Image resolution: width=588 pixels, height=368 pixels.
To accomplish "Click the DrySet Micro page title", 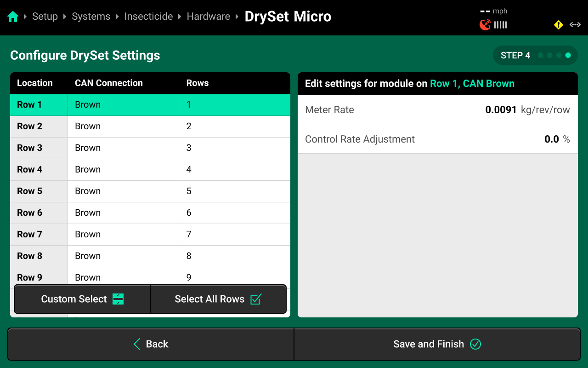I will tap(288, 17).
